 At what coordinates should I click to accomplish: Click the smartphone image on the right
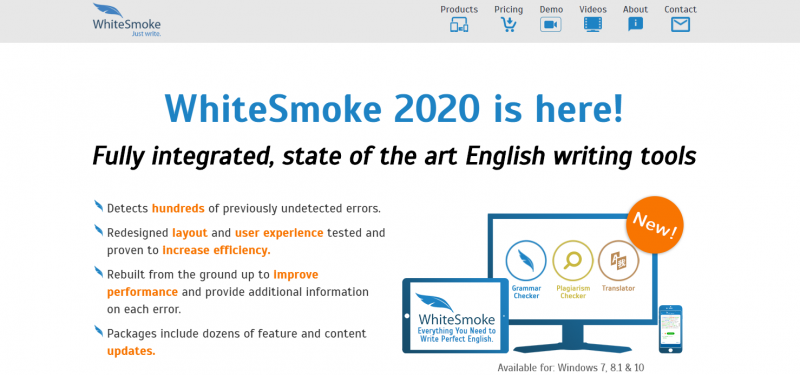[x=670, y=329]
